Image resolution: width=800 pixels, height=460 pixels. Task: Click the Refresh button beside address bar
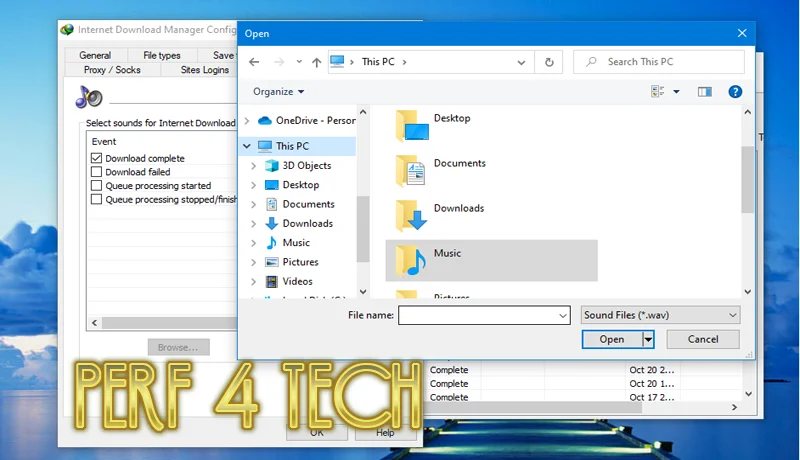click(548, 62)
